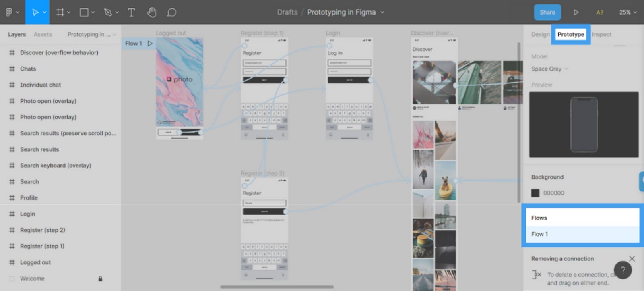Viewport: 644px width, 291px height.
Task: Select the Rectangle shape tool
Action: tap(84, 12)
